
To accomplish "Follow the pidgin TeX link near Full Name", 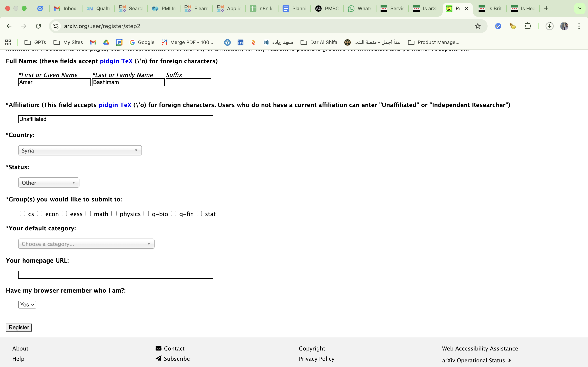I will [116, 61].
